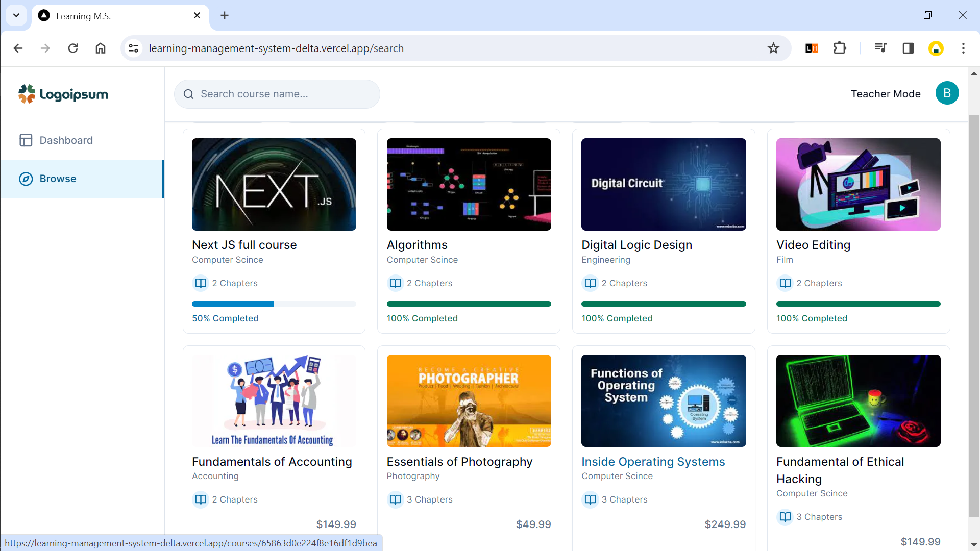Open the browser Extensions puzzle icon
Image resolution: width=980 pixels, height=551 pixels.
tap(840, 48)
